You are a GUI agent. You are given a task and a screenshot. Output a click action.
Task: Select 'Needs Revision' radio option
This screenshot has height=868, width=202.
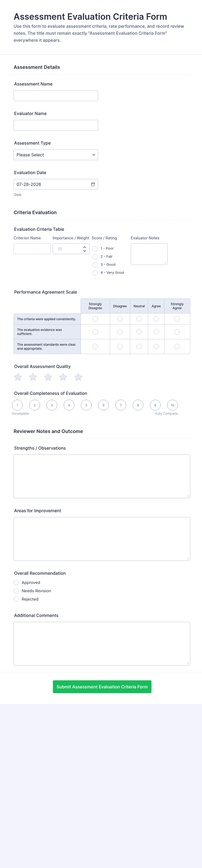16,591
